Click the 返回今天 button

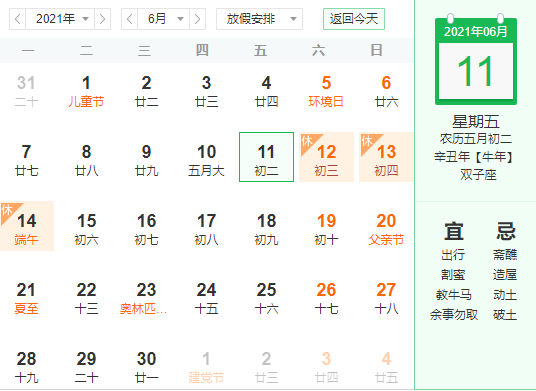tap(354, 19)
